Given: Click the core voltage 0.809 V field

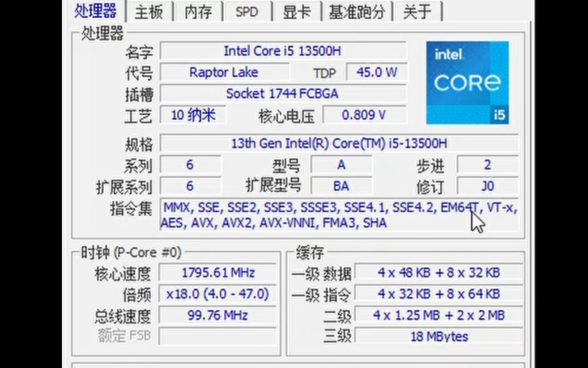Looking at the screenshot, I should 364,115.
